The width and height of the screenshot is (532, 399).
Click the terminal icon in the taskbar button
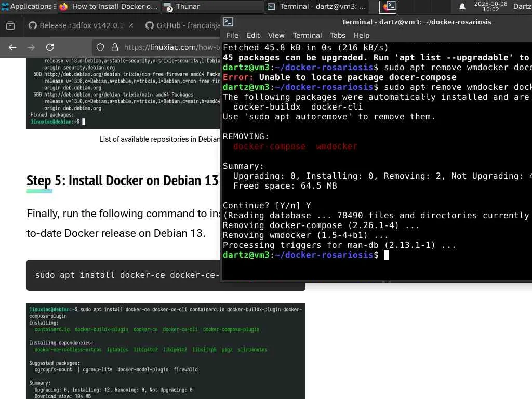coord(271,6)
